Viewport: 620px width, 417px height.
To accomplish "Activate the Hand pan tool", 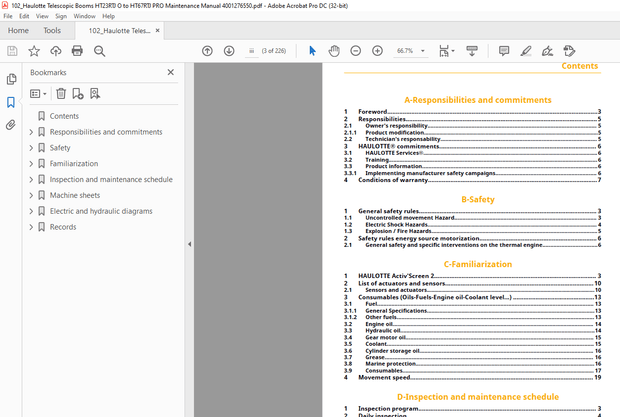I will (334, 51).
